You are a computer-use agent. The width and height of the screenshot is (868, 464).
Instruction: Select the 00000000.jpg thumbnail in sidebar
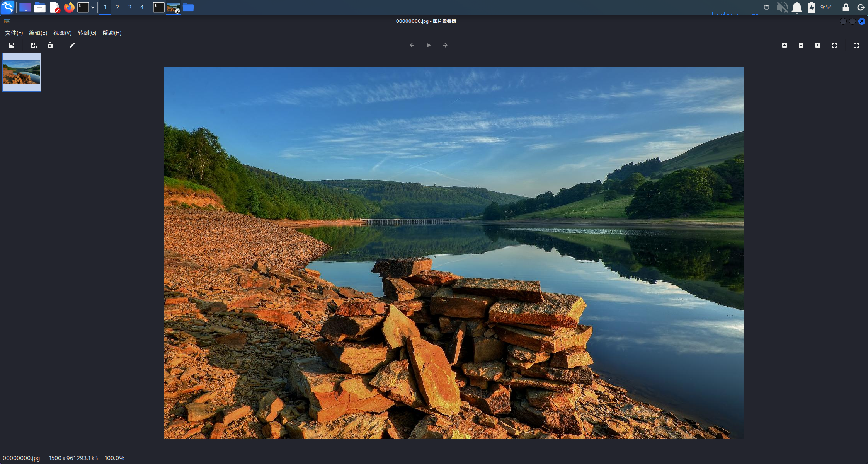22,72
